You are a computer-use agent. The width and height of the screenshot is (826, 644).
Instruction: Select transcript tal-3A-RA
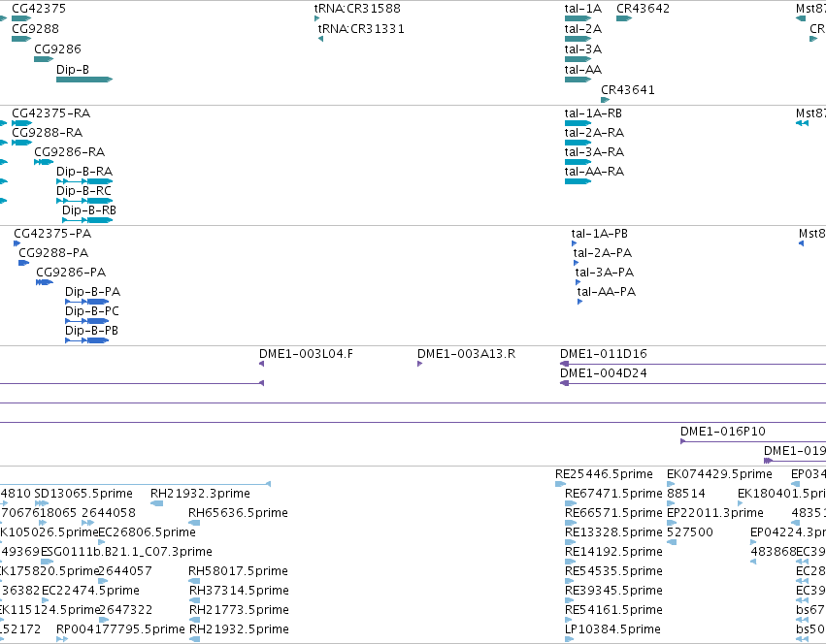[x=594, y=151]
